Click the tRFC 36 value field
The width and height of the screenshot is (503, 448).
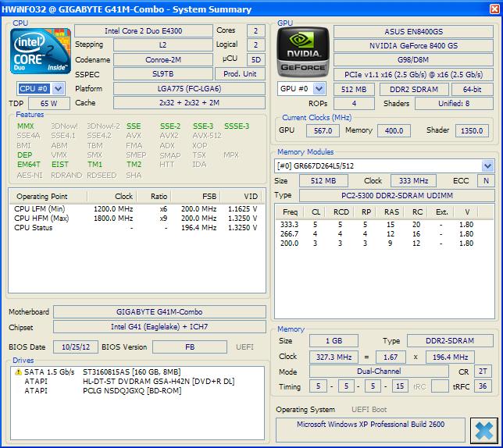click(483, 386)
